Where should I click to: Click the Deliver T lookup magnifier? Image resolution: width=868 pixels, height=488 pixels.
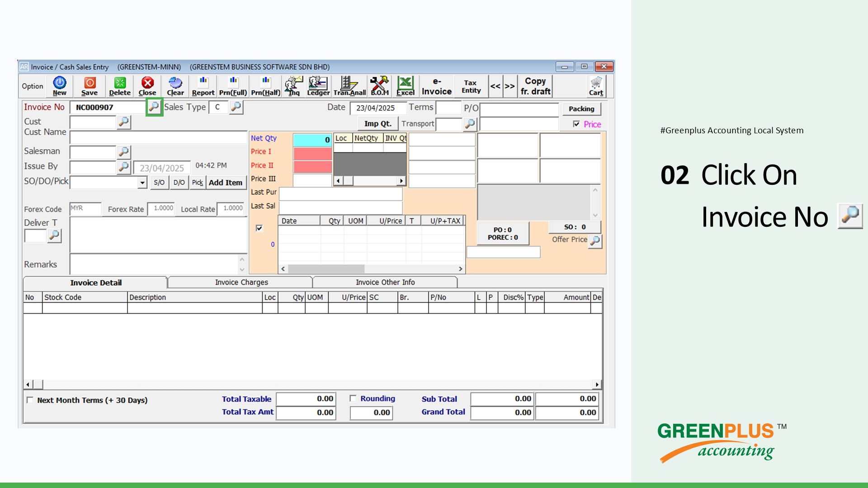click(x=54, y=235)
